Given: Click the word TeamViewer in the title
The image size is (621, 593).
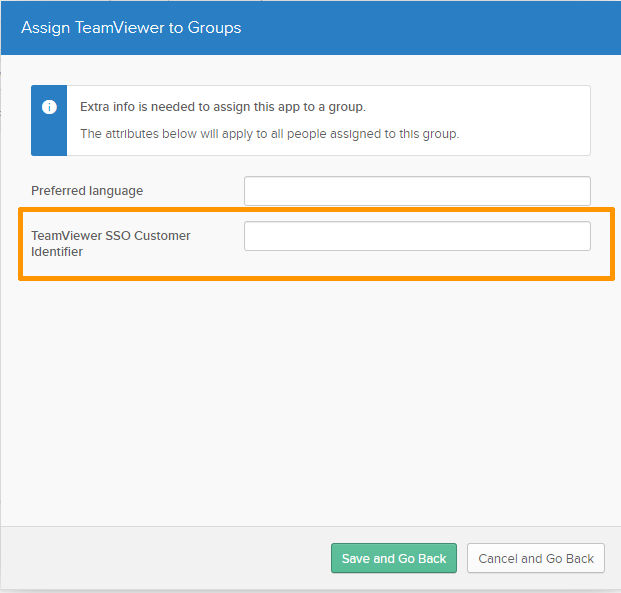Looking at the screenshot, I should [x=120, y=28].
